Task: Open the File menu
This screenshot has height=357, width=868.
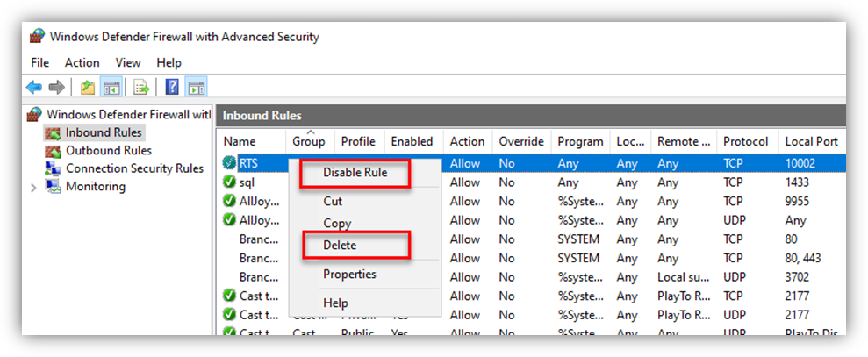Action: [x=39, y=62]
